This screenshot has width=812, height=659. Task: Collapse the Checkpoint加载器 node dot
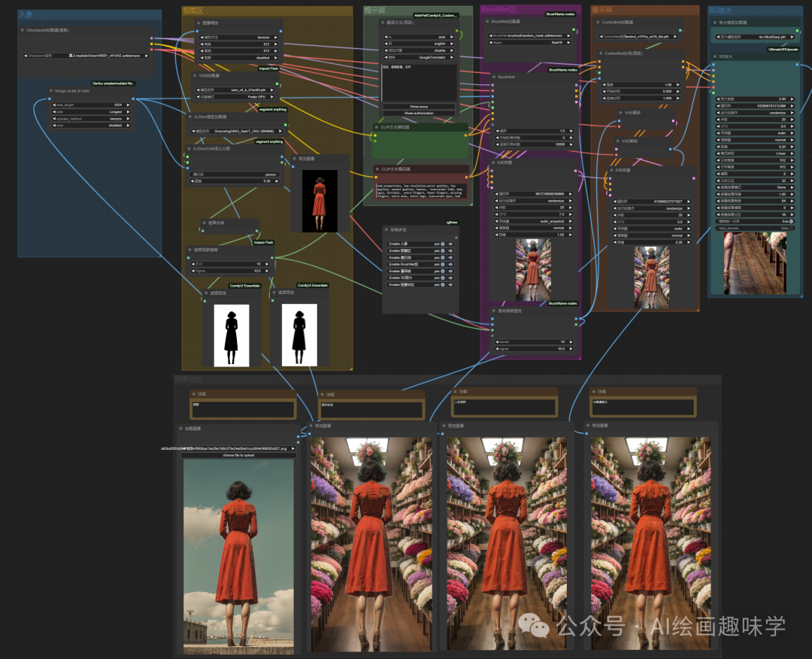[23, 30]
